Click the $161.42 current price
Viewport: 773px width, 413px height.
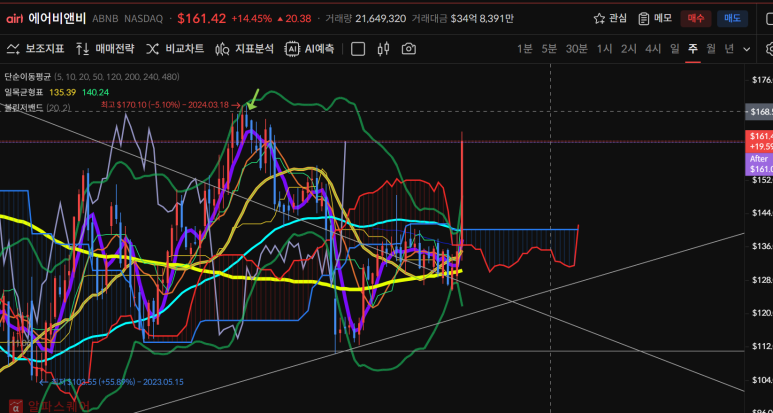pyautogui.click(x=202, y=19)
